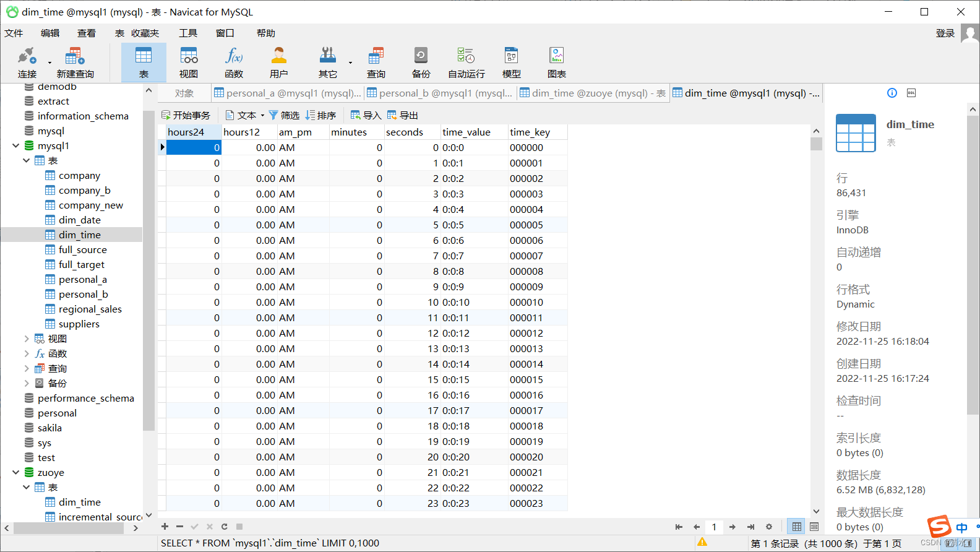Open the 自动运行 automation icon
Viewport: 980px width, 552px height.
click(x=466, y=63)
